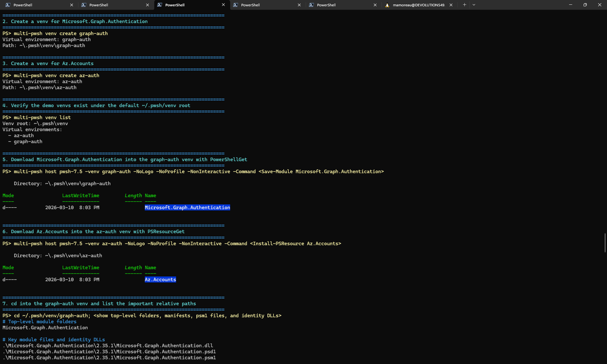Viewport: 607px width, 364px height.
Task: Switch to the fourth PowerShell tab
Action: click(x=253, y=5)
